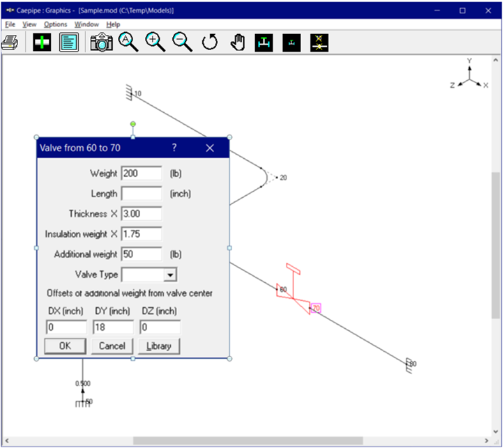Select the Zoom All magnifier icon
Viewport: 504px width, 448px height.
(x=128, y=42)
